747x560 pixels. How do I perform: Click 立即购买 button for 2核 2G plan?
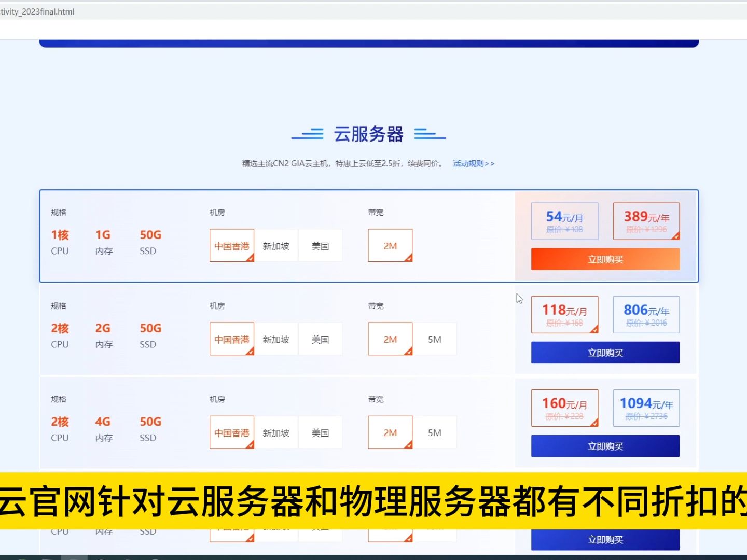[x=605, y=353]
